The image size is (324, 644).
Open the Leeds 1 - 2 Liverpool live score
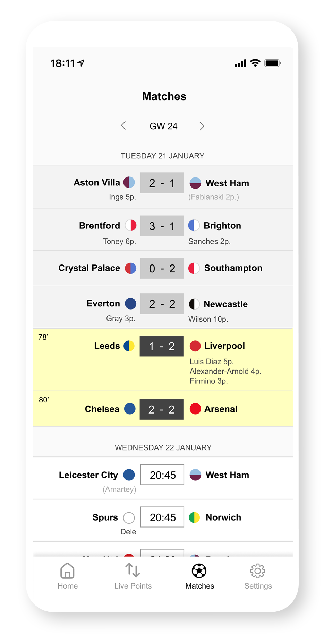(x=162, y=346)
